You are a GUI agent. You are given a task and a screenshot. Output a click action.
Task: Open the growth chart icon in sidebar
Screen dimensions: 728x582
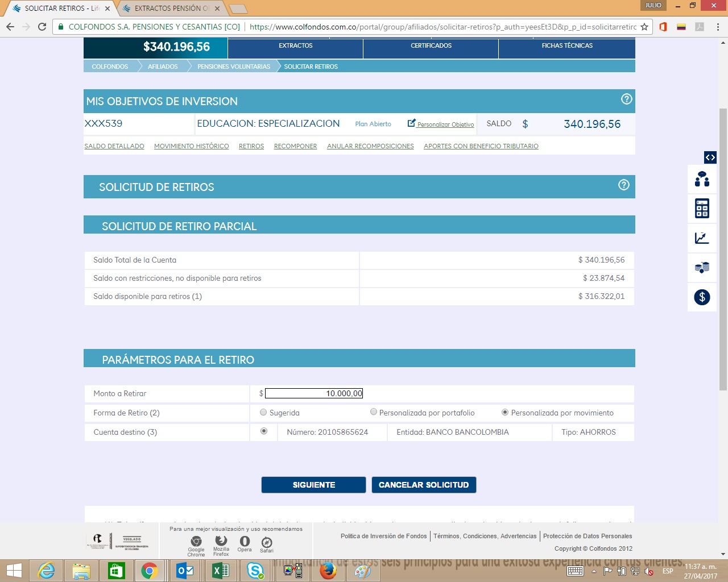(x=702, y=238)
